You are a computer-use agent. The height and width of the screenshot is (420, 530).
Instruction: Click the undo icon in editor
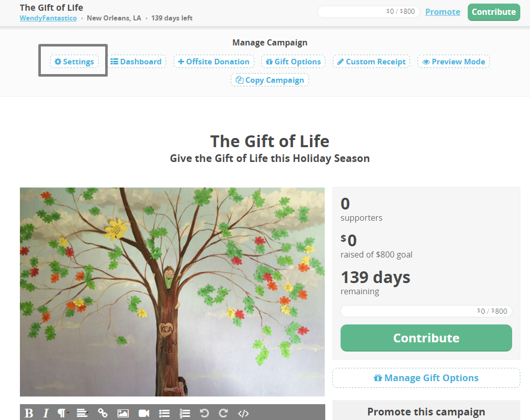click(204, 413)
